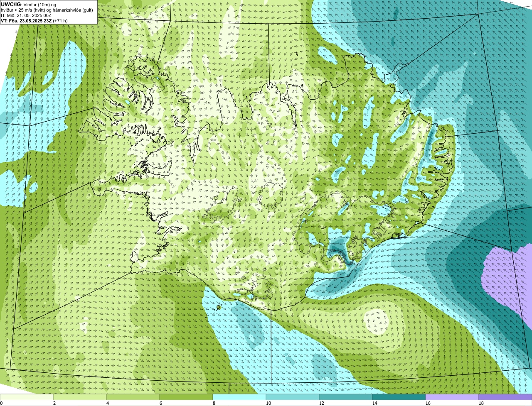Select the 6–8 m/s olive green legend segment
The image size is (532, 406).
tap(186, 397)
